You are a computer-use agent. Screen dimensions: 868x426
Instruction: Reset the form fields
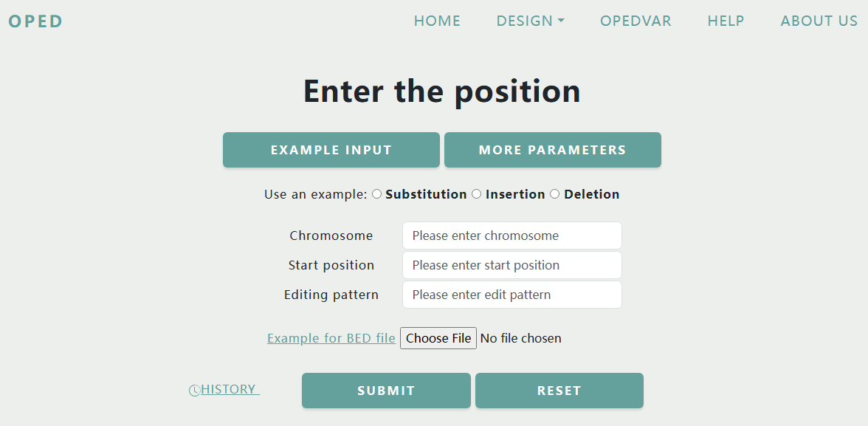tap(559, 391)
